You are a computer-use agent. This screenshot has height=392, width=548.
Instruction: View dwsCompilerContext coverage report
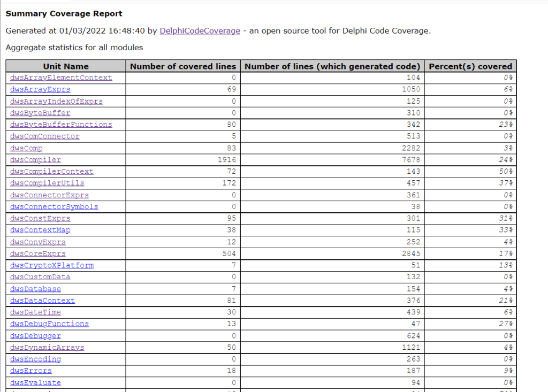[x=52, y=172]
